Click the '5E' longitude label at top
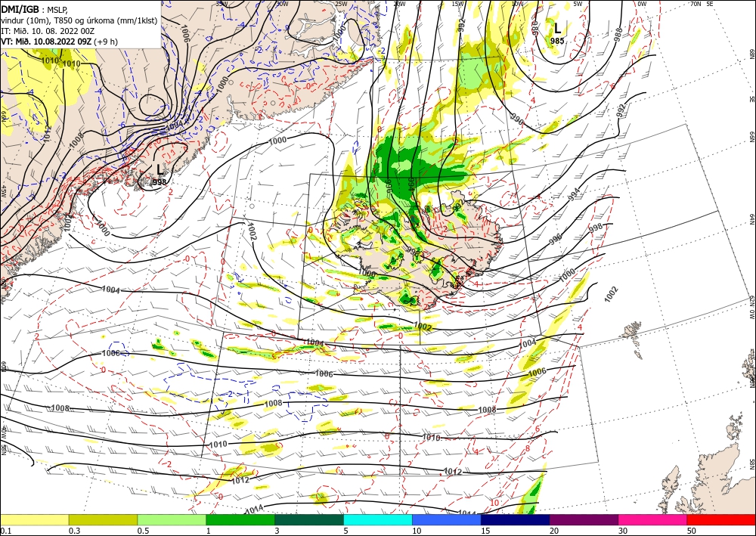This screenshot has height=536, width=756. point(710,4)
